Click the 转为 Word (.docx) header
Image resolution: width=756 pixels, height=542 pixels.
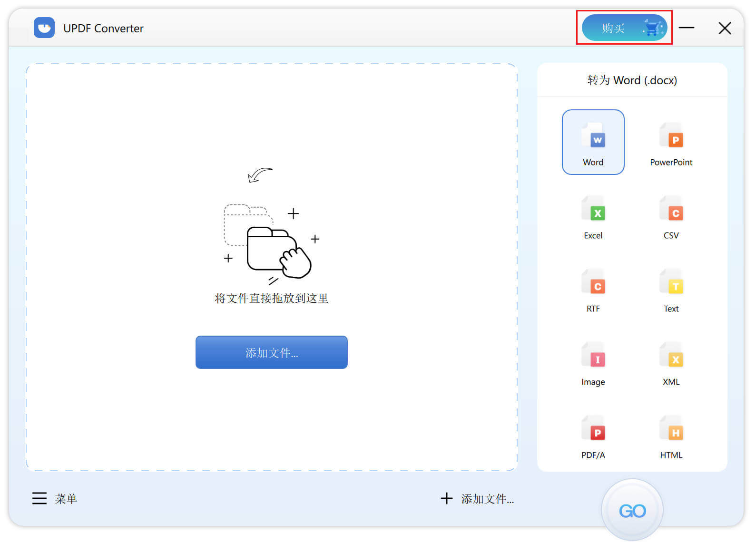[x=632, y=80]
